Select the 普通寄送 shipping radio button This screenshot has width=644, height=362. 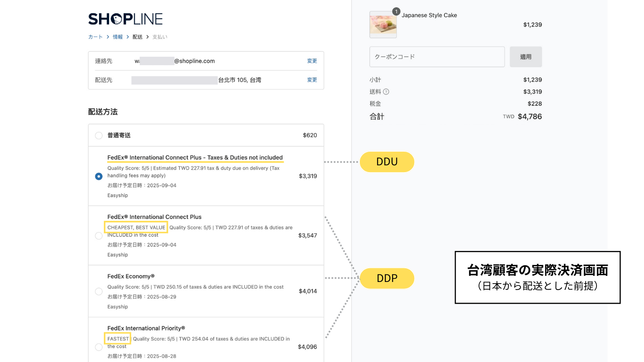click(99, 136)
